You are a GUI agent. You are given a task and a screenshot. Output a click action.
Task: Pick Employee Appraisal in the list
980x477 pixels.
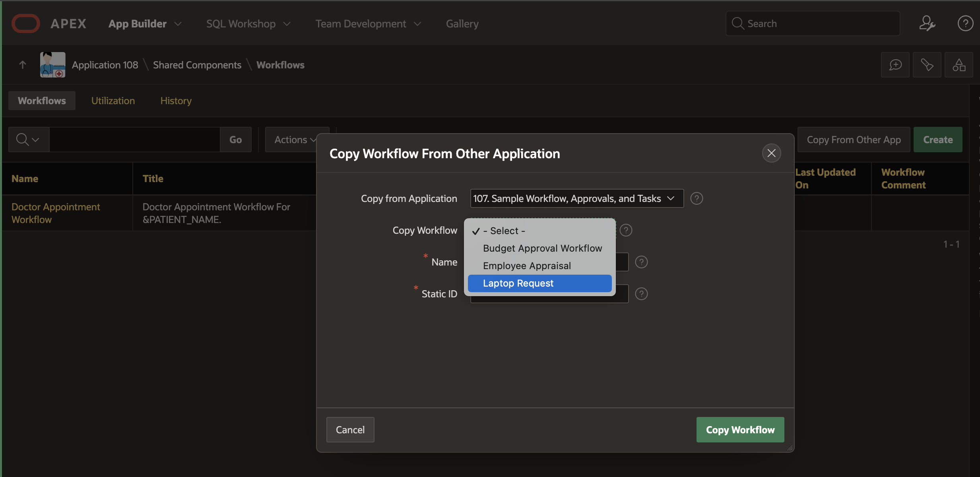click(527, 266)
